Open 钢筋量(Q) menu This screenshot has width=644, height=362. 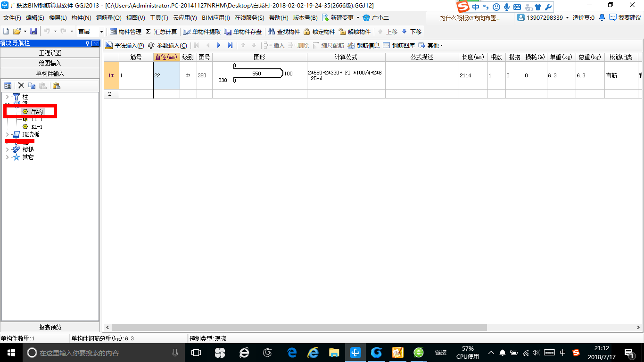(x=109, y=18)
